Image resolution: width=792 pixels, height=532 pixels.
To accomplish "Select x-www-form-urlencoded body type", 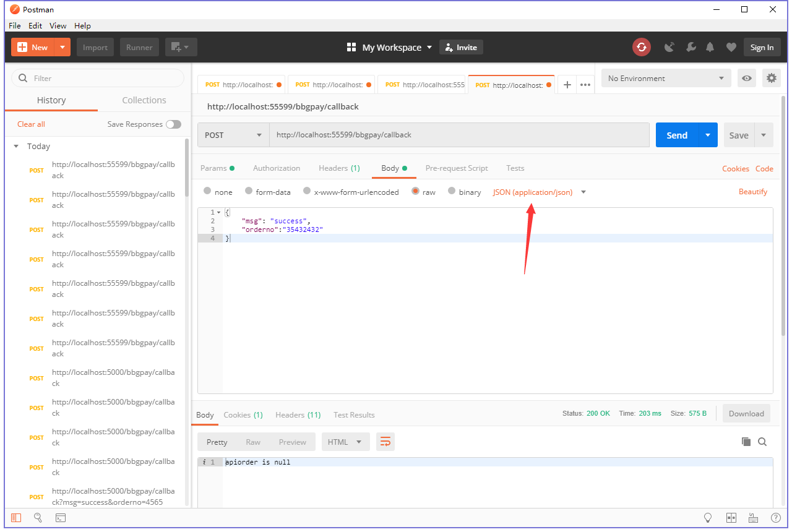I will 307,191.
